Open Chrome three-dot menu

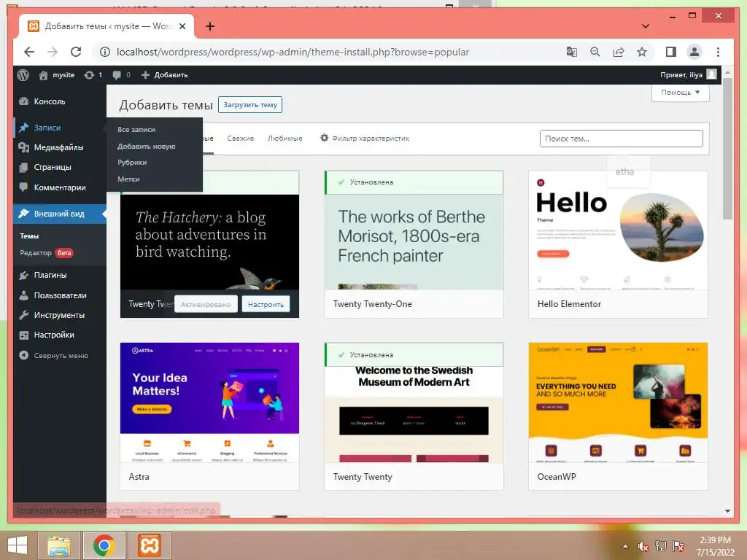(x=718, y=52)
